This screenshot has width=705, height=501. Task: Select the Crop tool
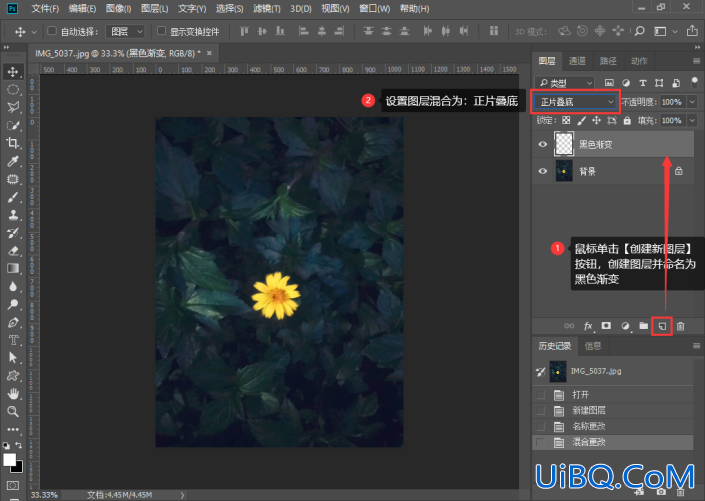[x=13, y=143]
